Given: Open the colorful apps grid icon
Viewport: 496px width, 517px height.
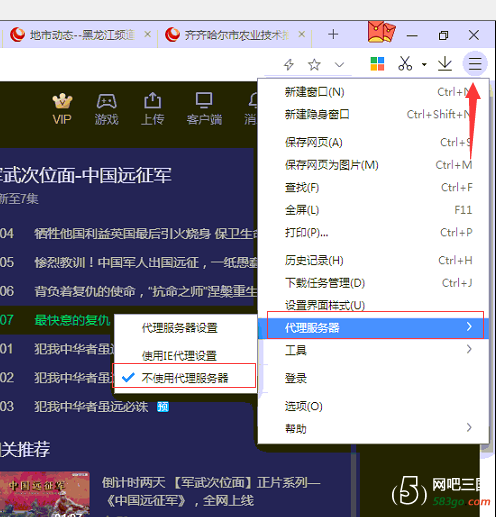Looking at the screenshot, I should click(x=377, y=64).
